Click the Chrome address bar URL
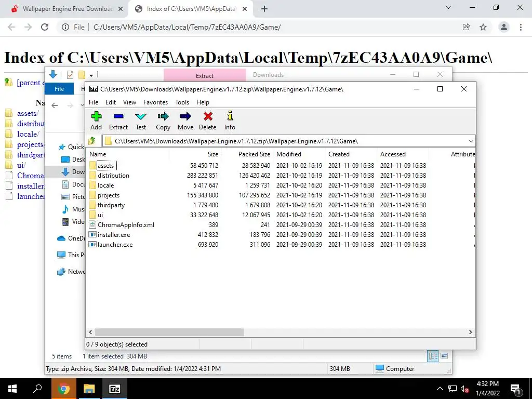 187,27
